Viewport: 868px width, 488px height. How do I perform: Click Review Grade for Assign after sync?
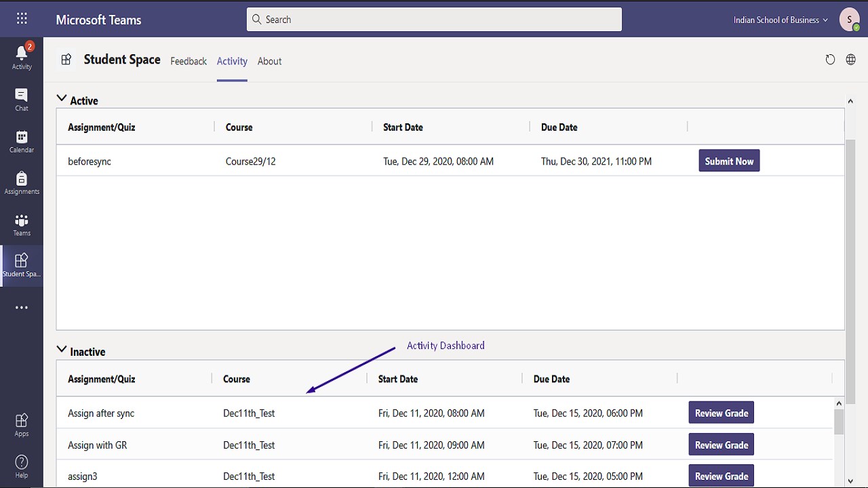pyautogui.click(x=722, y=413)
